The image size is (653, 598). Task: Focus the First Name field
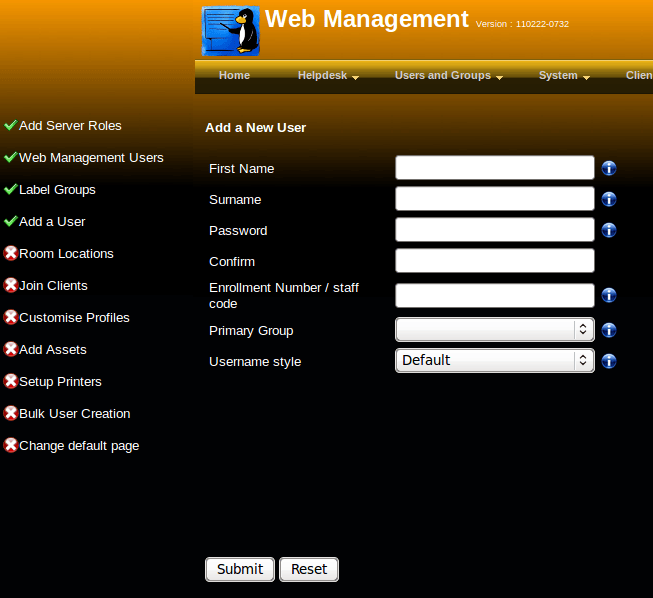(x=495, y=167)
